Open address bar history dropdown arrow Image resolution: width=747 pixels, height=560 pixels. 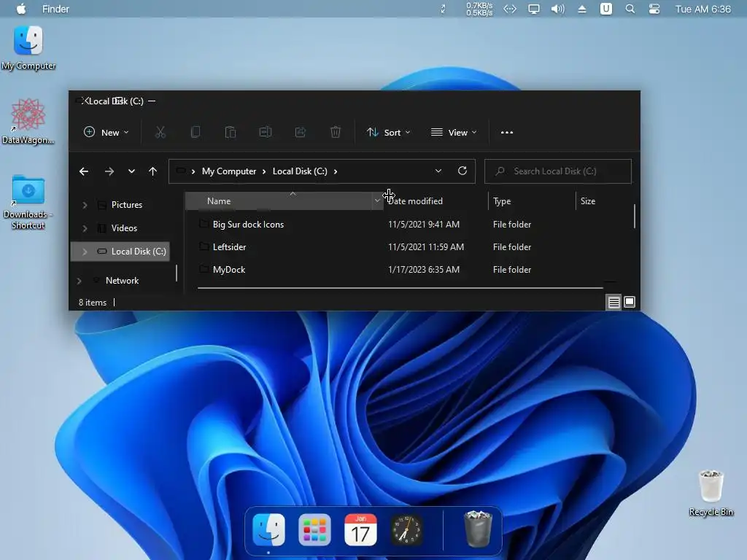pos(438,171)
